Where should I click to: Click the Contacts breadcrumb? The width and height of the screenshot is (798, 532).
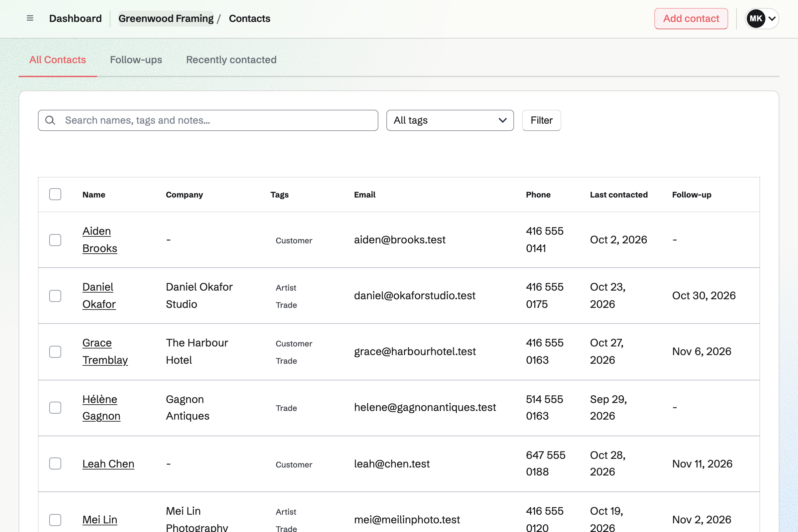click(x=249, y=18)
